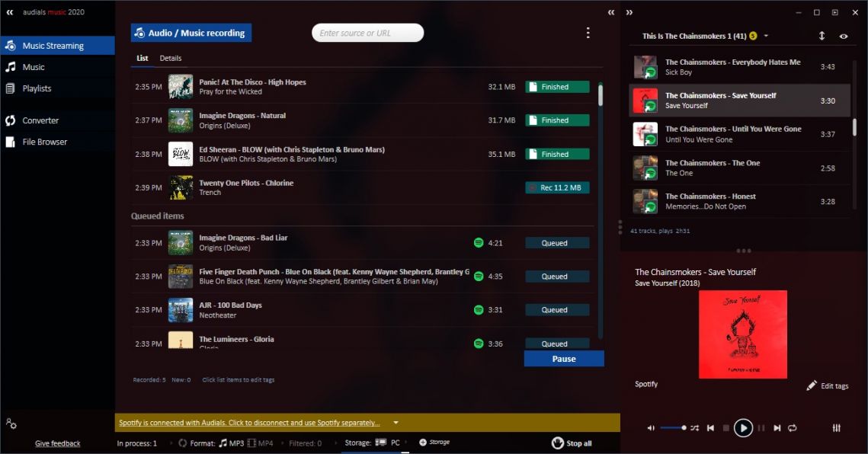Select Panic! At The Disco - High Hopes row
The height and width of the screenshot is (454, 868).
(x=362, y=87)
